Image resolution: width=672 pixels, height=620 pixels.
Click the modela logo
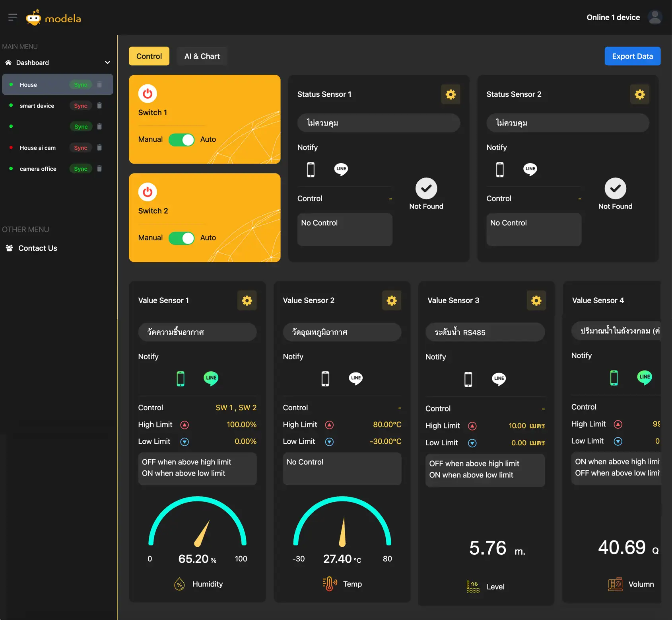[53, 18]
